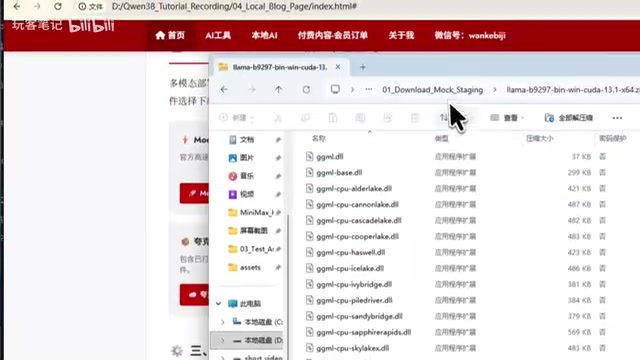Open 01_Download_Mock_Staging breadcrumb folder
Image resolution: width=640 pixels, height=360 pixels.
click(x=433, y=90)
